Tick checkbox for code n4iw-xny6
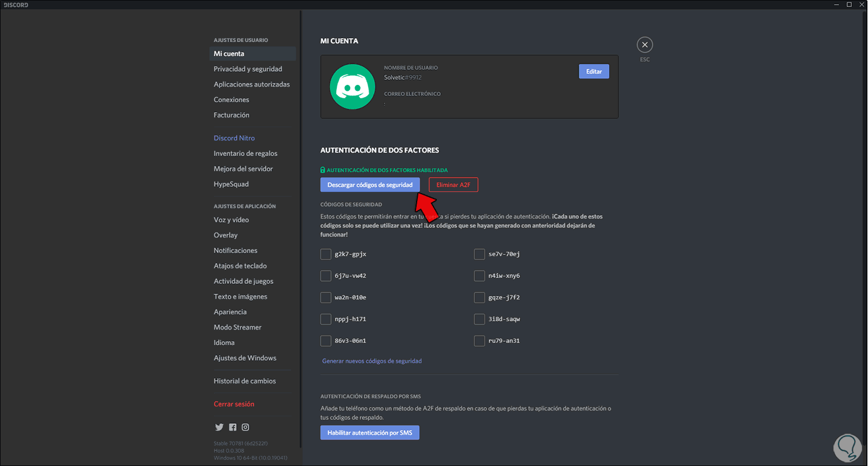868x466 pixels. (x=479, y=276)
